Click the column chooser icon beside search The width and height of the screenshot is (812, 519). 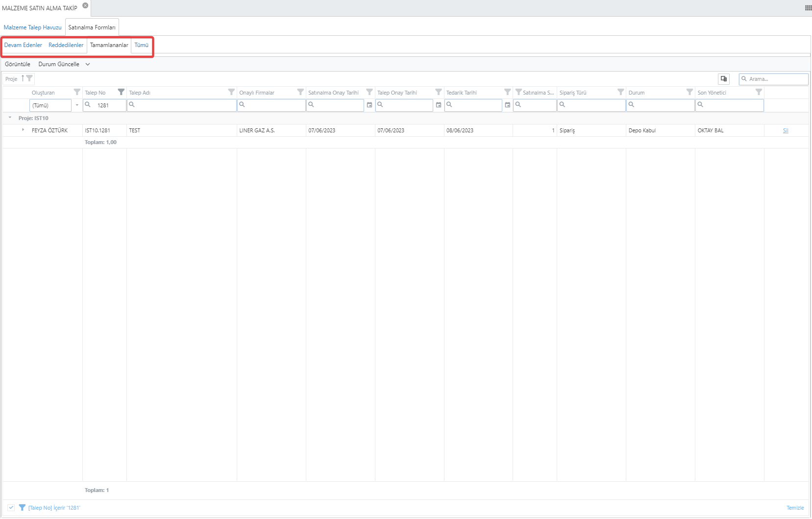[x=724, y=79]
